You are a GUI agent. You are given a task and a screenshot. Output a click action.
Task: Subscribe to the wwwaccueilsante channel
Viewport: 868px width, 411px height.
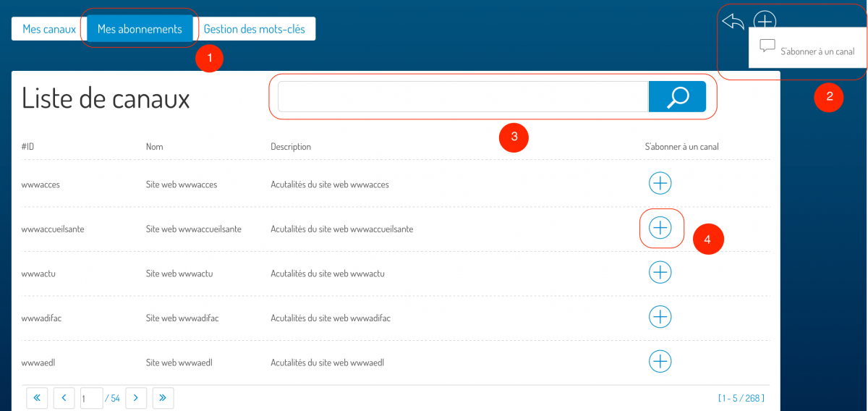point(660,228)
